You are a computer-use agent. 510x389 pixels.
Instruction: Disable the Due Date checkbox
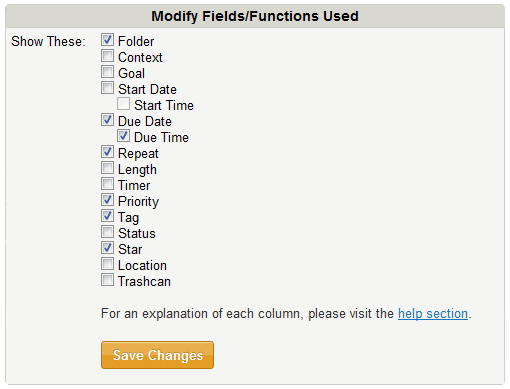click(x=107, y=120)
